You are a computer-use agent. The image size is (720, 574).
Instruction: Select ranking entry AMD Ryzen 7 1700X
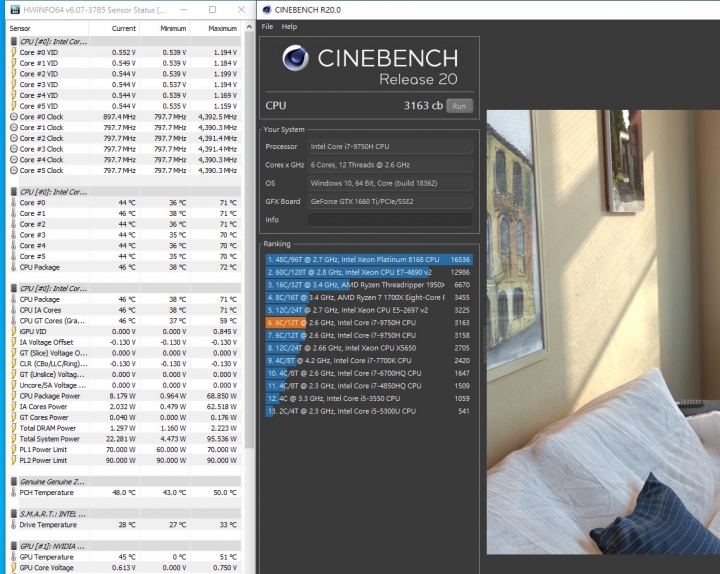369,298
